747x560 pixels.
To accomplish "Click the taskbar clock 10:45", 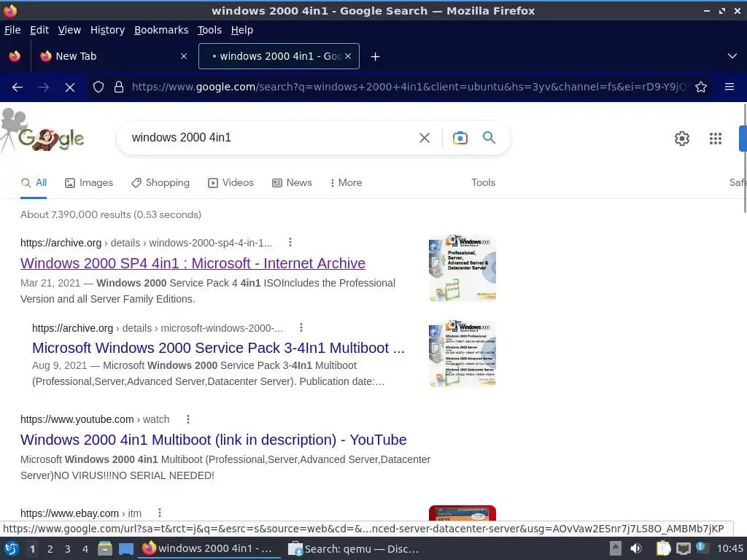I will (729, 548).
